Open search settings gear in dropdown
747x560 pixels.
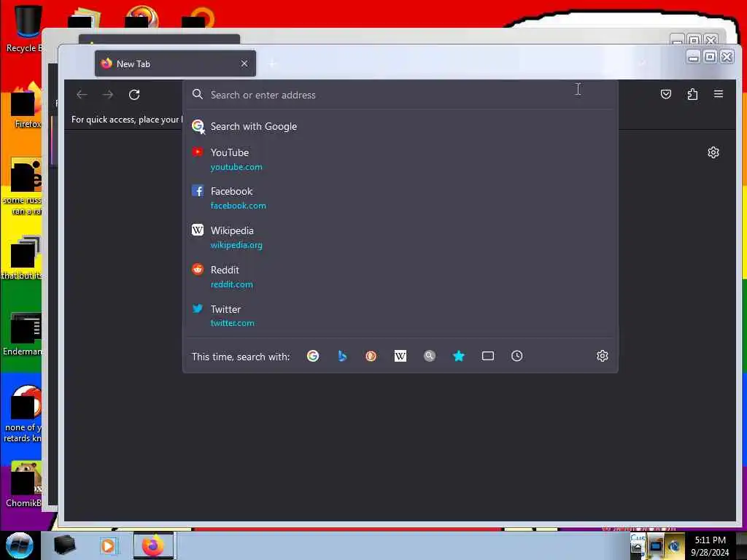click(602, 356)
